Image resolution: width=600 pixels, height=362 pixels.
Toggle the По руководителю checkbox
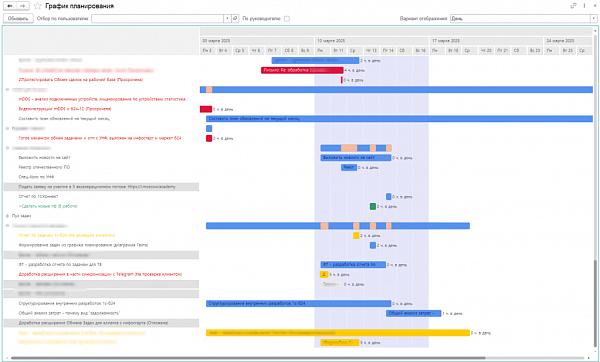tap(287, 18)
